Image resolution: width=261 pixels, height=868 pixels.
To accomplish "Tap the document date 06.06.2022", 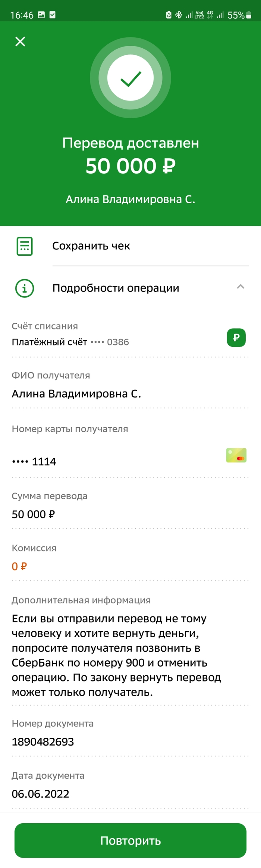I will click(40, 794).
